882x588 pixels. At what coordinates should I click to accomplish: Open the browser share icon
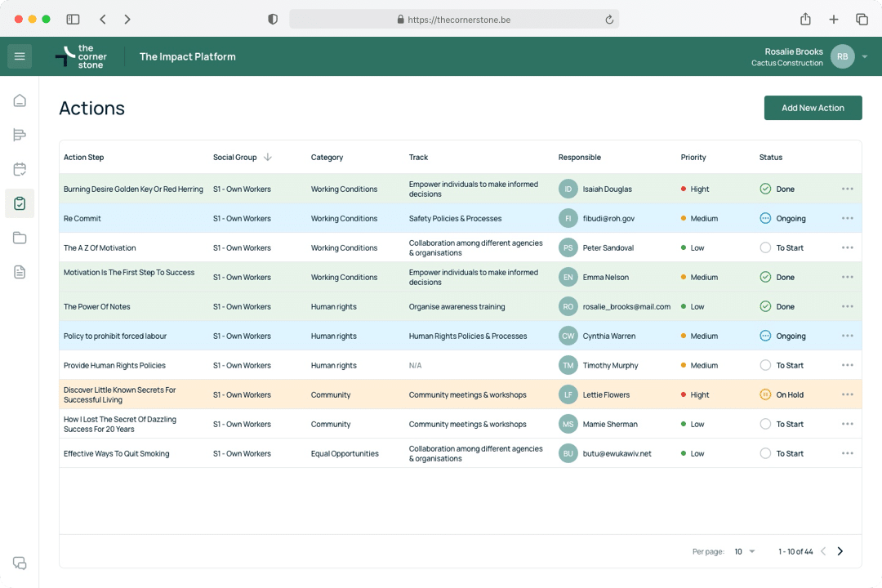coord(805,19)
